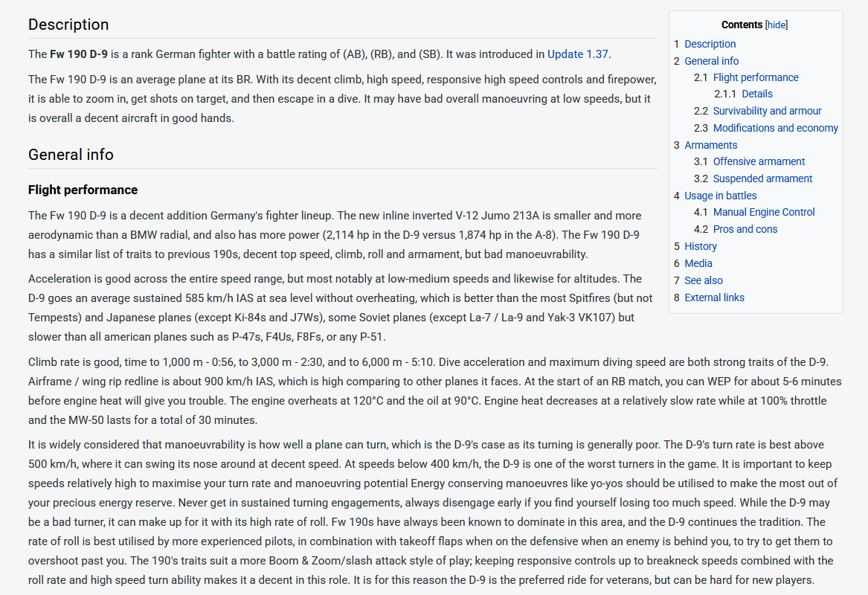Select Details subsection in contents
Viewport: 868px width, 595px height.
(756, 94)
